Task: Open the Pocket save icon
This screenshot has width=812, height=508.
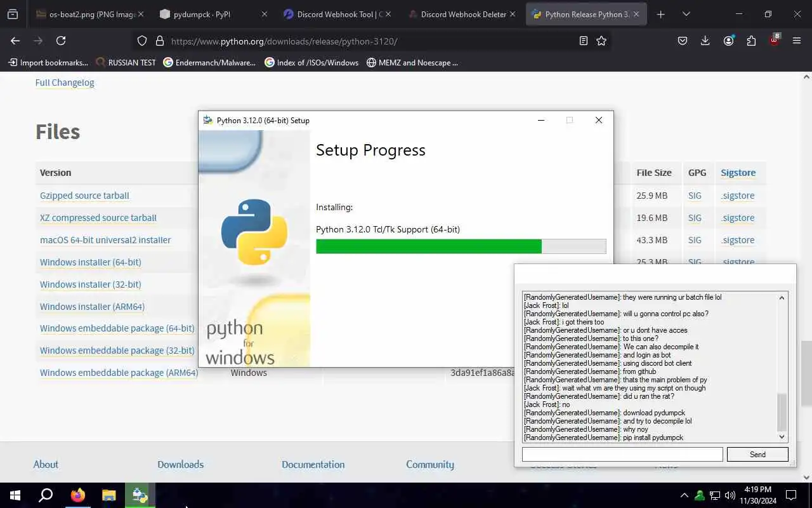Action: pyautogui.click(x=683, y=41)
